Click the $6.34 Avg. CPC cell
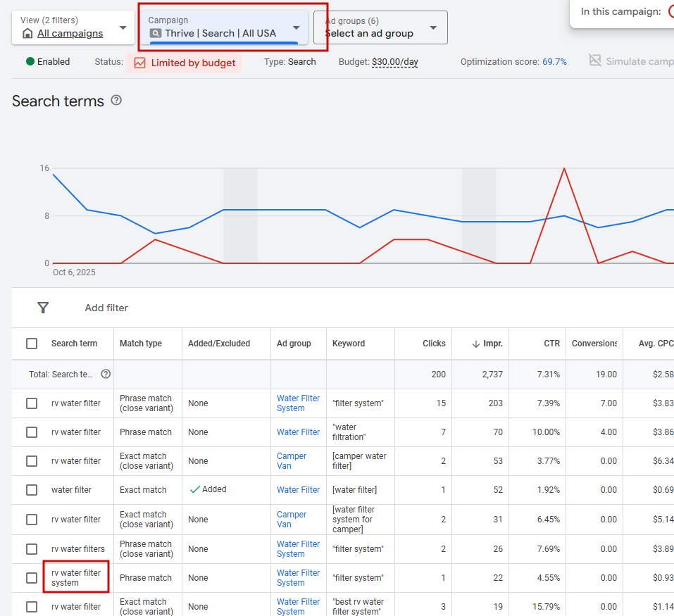The width and height of the screenshot is (674, 616). (663, 461)
